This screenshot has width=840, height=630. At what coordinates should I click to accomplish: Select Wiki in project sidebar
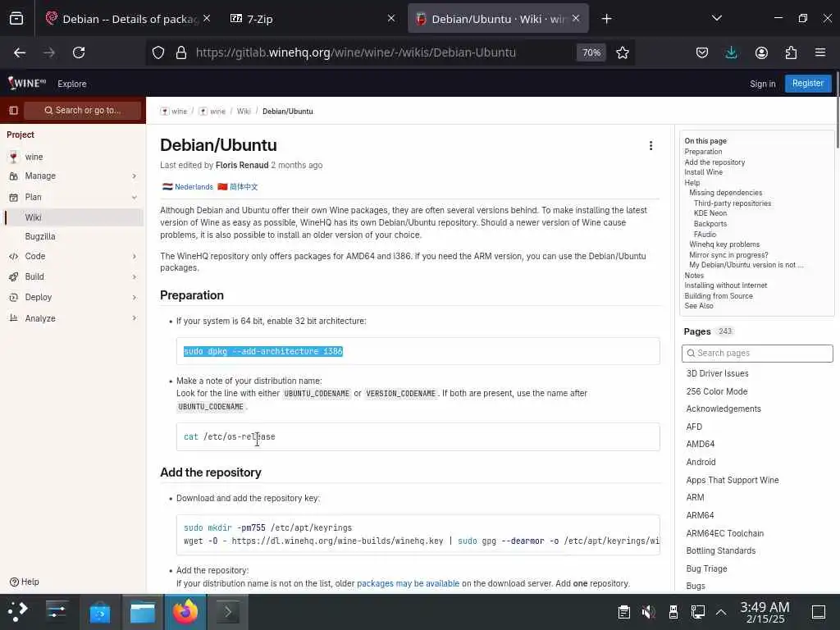[x=73, y=217]
